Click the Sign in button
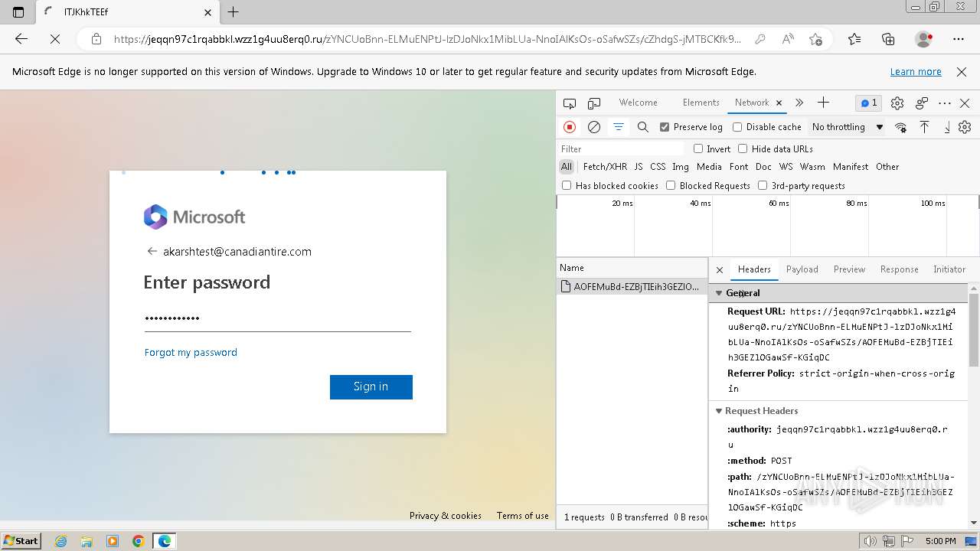980x551 pixels. [371, 387]
